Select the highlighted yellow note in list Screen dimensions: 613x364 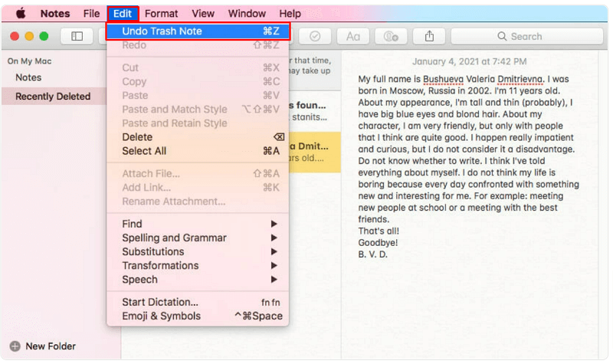click(315, 152)
